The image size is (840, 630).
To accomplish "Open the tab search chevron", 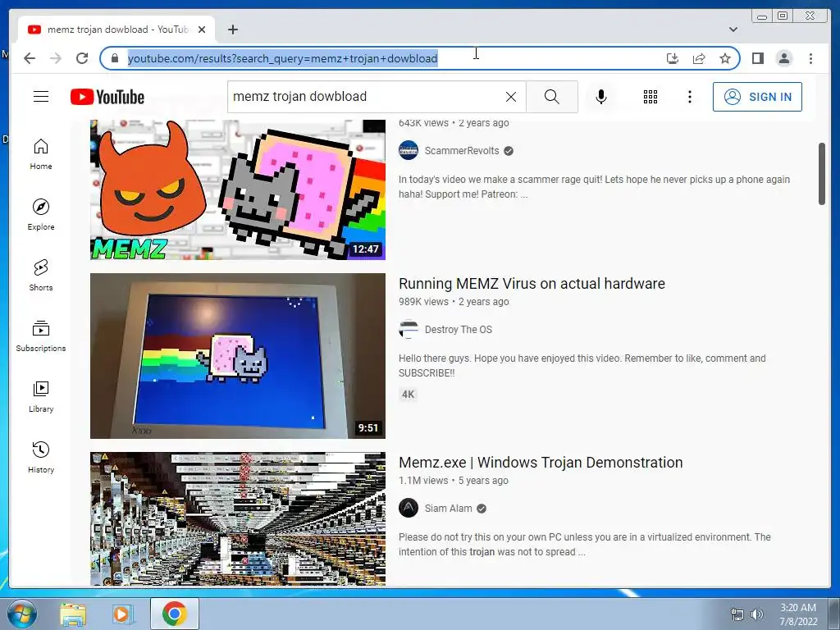I will point(733,30).
